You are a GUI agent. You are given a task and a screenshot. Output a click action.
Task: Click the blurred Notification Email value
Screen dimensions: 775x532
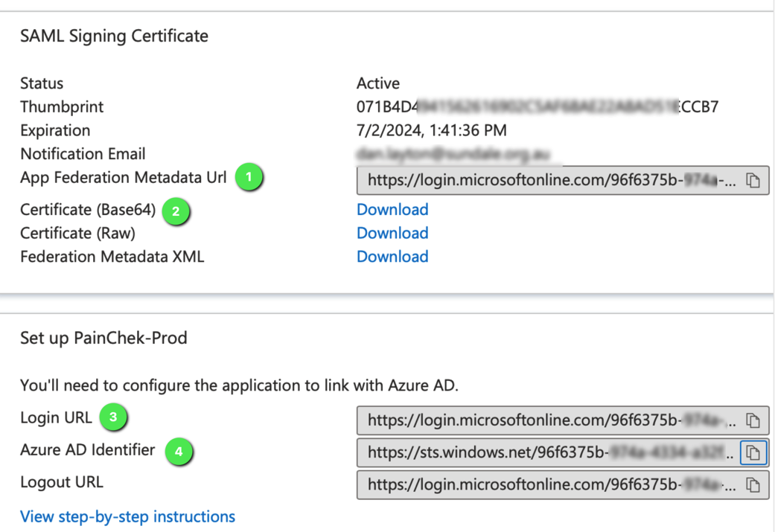[x=453, y=154]
